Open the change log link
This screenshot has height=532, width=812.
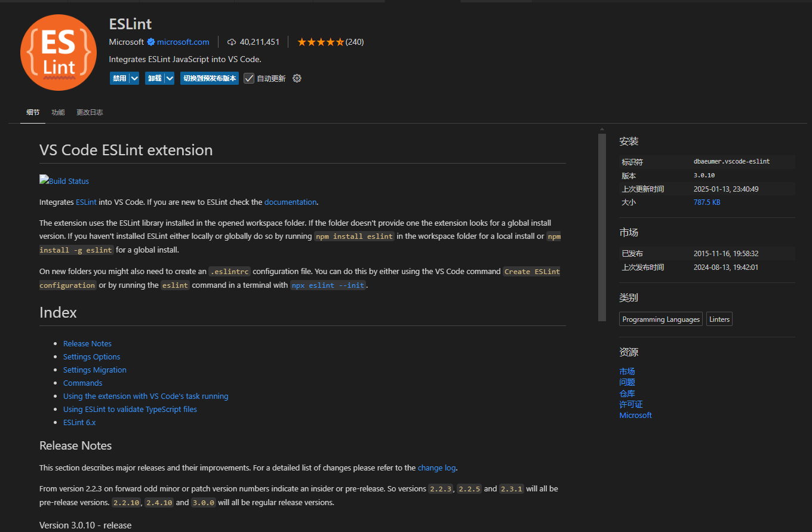coord(437,468)
